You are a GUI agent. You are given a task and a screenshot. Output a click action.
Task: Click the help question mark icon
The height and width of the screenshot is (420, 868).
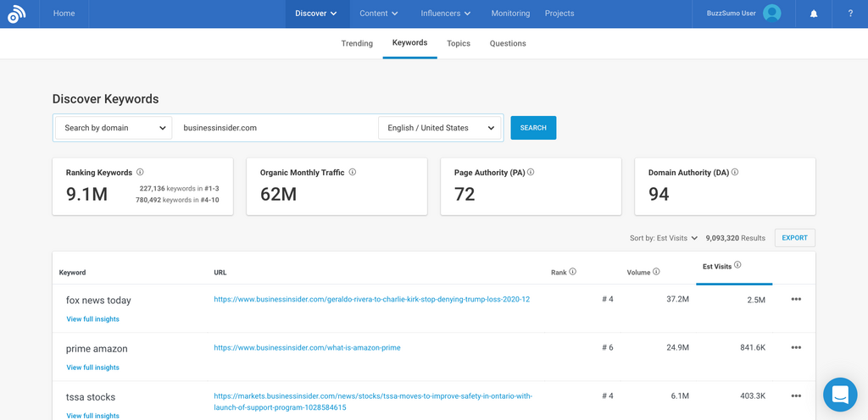pos(850,14)
